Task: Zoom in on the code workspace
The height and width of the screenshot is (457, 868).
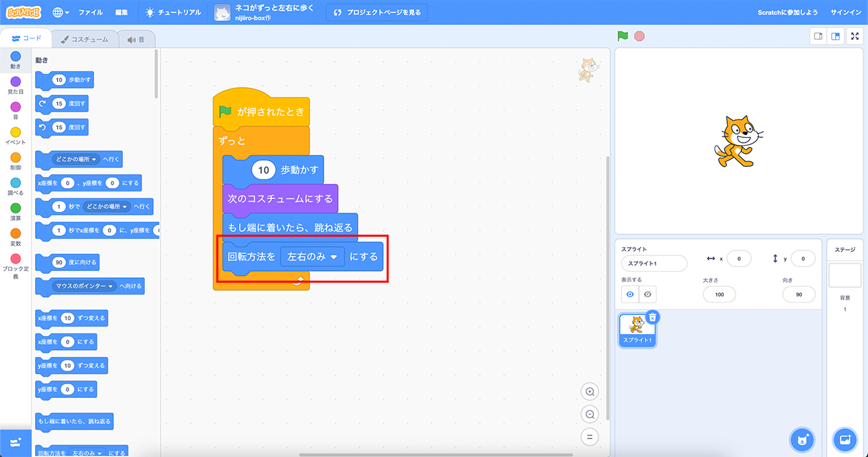Action: pos(589,392)
